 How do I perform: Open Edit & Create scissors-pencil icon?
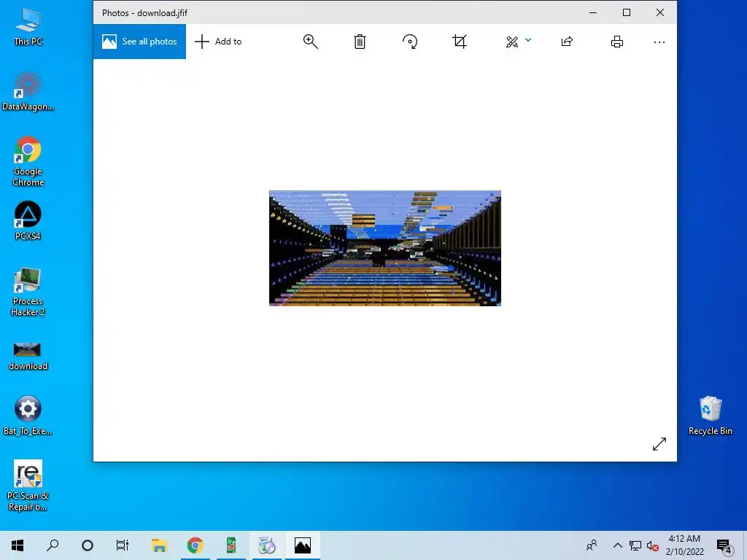512,42
